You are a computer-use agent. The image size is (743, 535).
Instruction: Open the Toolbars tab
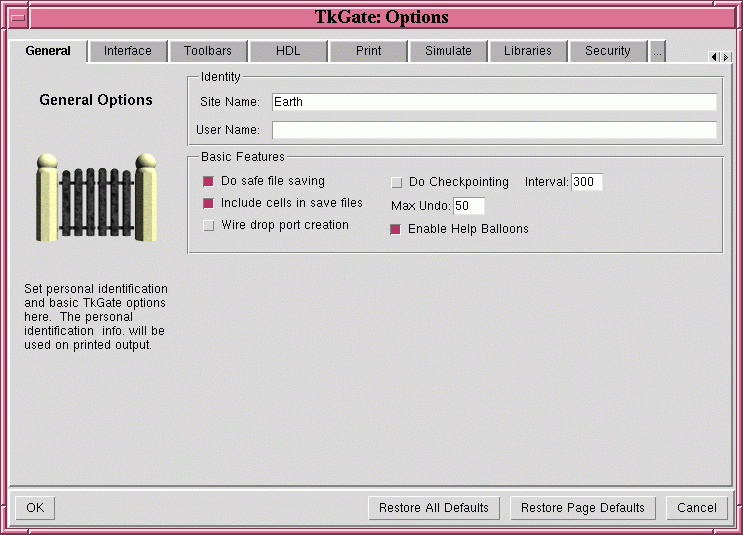coord(208,51)
